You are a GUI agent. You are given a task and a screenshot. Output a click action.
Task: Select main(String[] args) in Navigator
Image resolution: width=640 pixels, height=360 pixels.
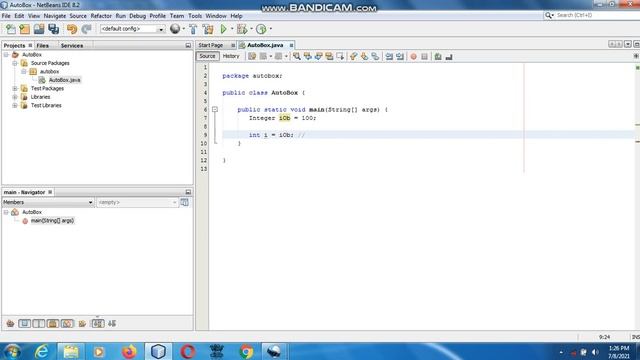(52, 221)
